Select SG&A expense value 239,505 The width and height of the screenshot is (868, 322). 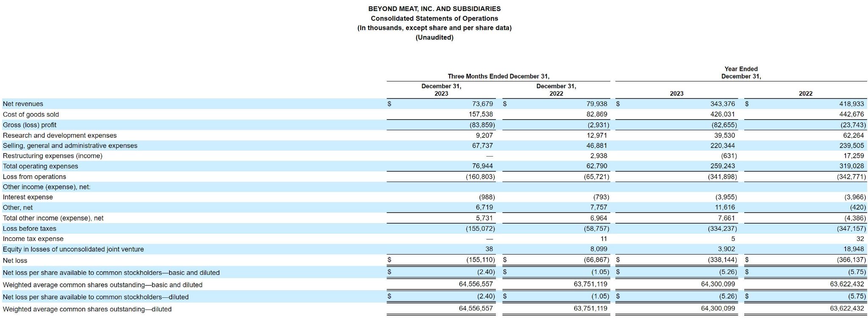tap(851, 146)
